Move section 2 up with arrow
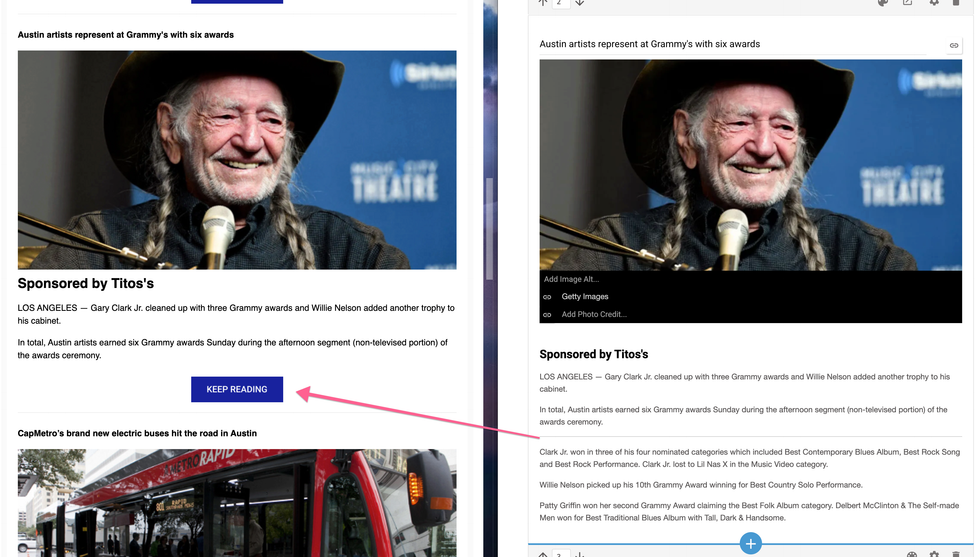Viewport: 980px width, 557px height. click(x=543, y=3)
